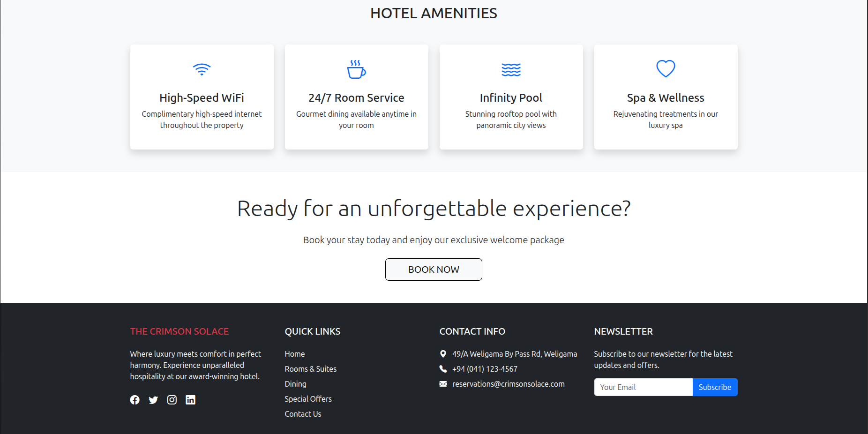Select Contact Us quick link
The image size is (868, 434).
click(x=303, y=414)
